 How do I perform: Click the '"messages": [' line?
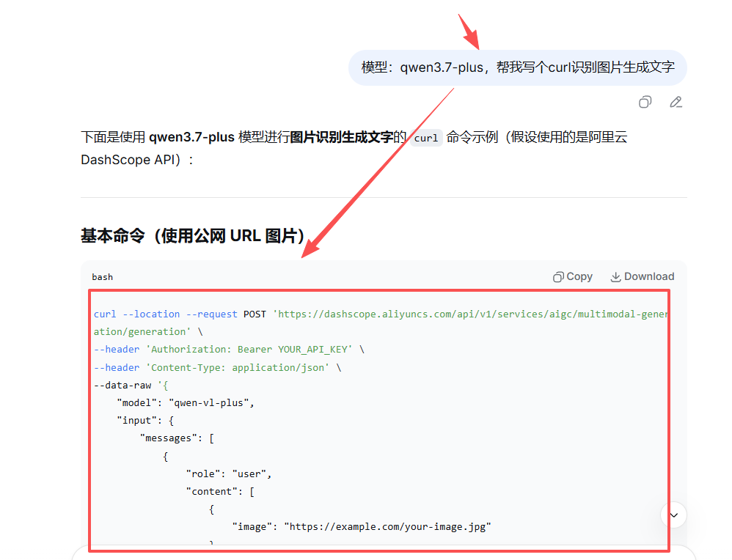coord(177,438)
